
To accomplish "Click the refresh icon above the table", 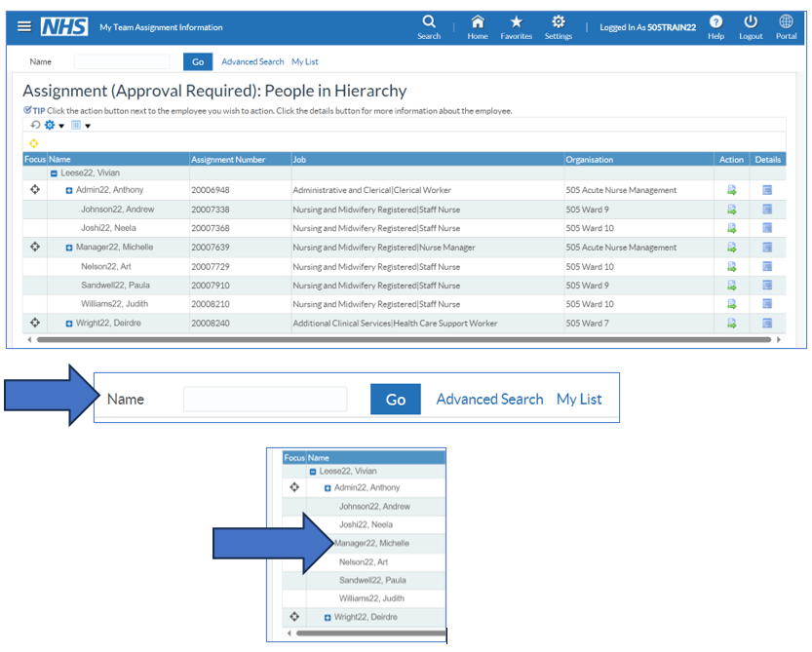I will [35, 125].
